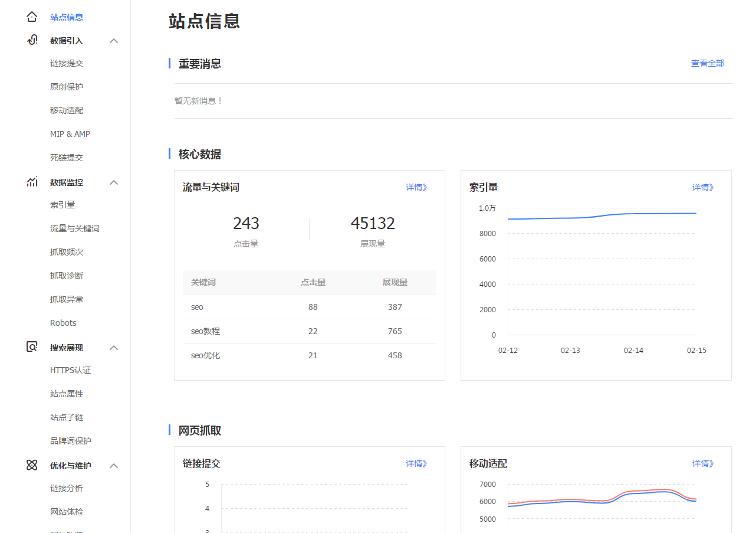Open 详情 arrow on 移动适配 card

(702, 463)
